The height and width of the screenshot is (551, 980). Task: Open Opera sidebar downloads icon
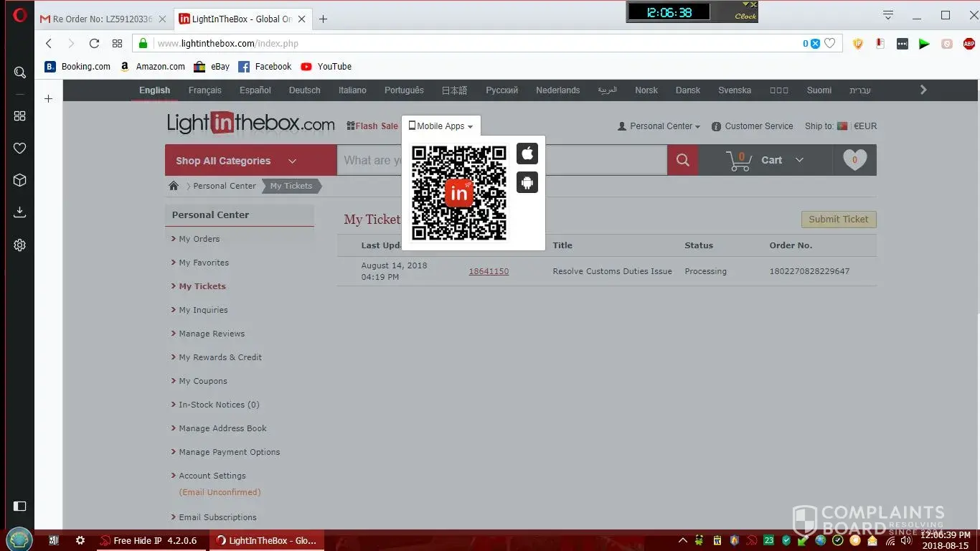20,212
